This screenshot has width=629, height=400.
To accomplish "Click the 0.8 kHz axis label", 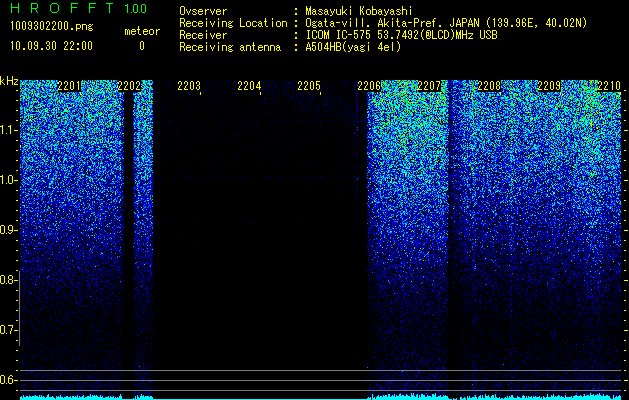I will click(x=7, y=280).
